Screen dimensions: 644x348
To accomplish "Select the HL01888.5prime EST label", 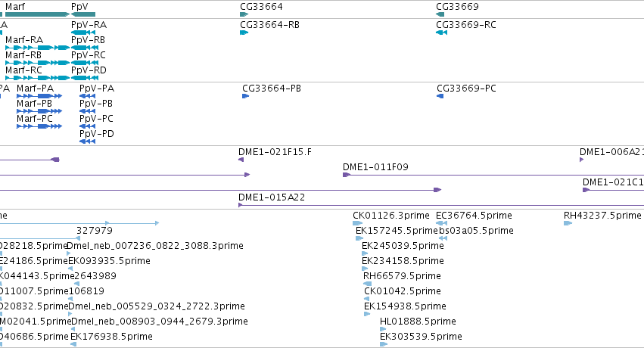I will click(x=418, y=322).
